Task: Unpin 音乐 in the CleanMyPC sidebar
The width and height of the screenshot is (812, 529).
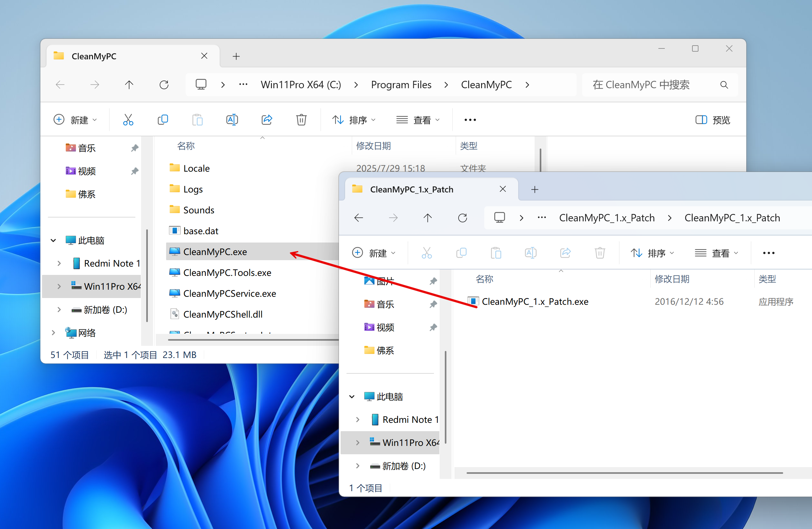Action: coord(135,148)
